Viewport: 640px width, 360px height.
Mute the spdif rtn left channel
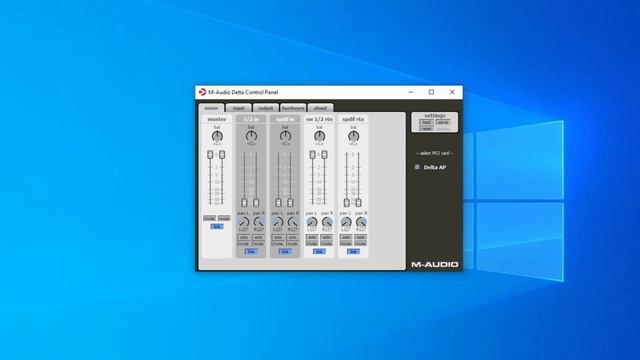[346, 243]
